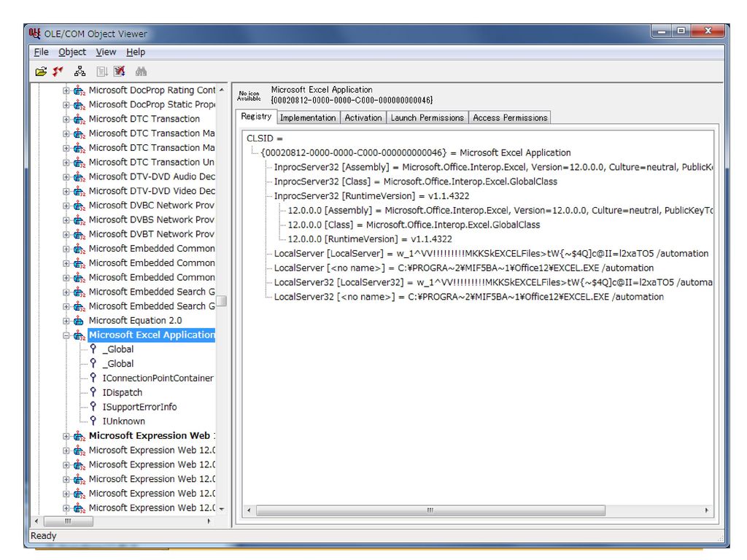The height and width of the screenshot is (560, 747).
Task: Select Microsoft DVBS Network Prov in the tree
Action: (152, 220)
